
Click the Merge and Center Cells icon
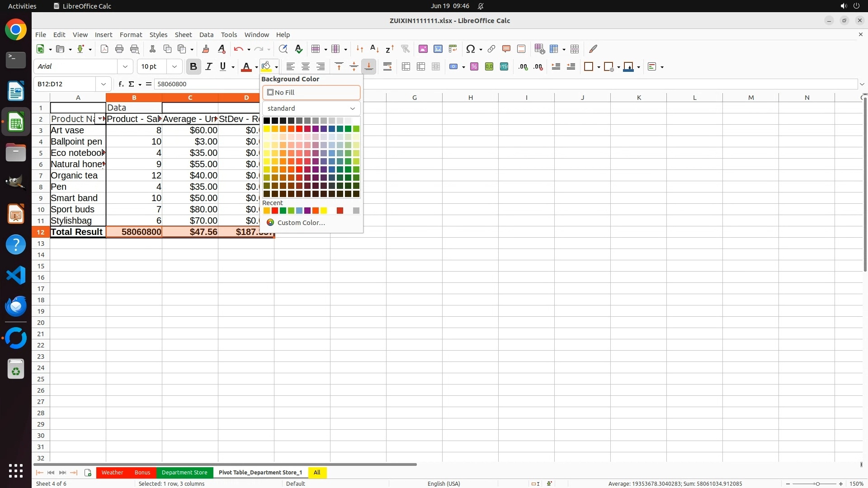(406, 67)
